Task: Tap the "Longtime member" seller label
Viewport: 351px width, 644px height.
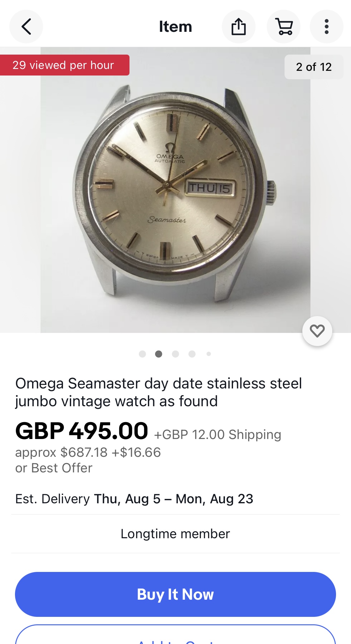Action: (175, 534)
